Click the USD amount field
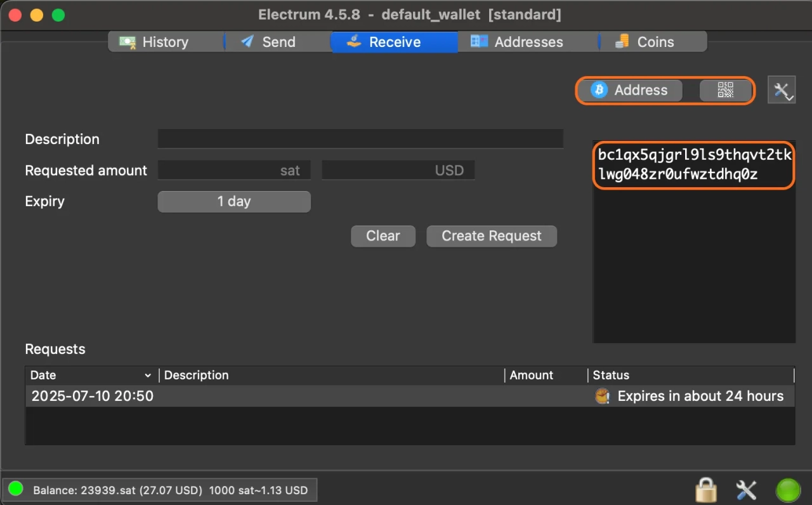Screen dimensions: 812x505 [x=398, y=170]
